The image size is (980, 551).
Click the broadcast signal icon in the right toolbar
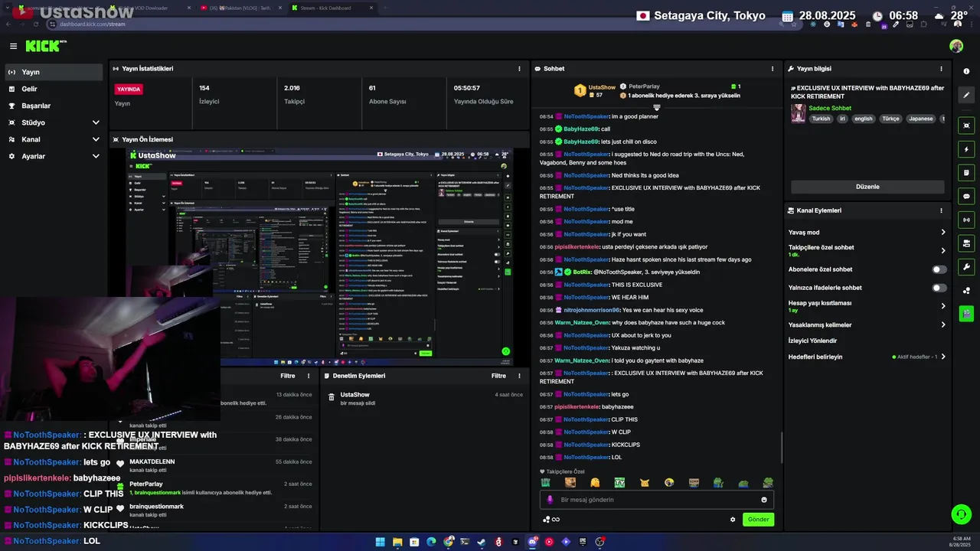click(966, 220)
